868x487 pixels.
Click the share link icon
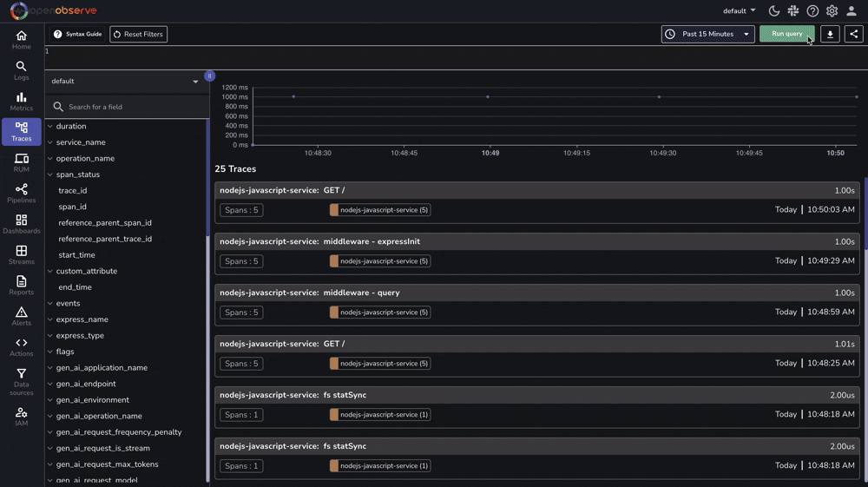(x=854, y=34)
